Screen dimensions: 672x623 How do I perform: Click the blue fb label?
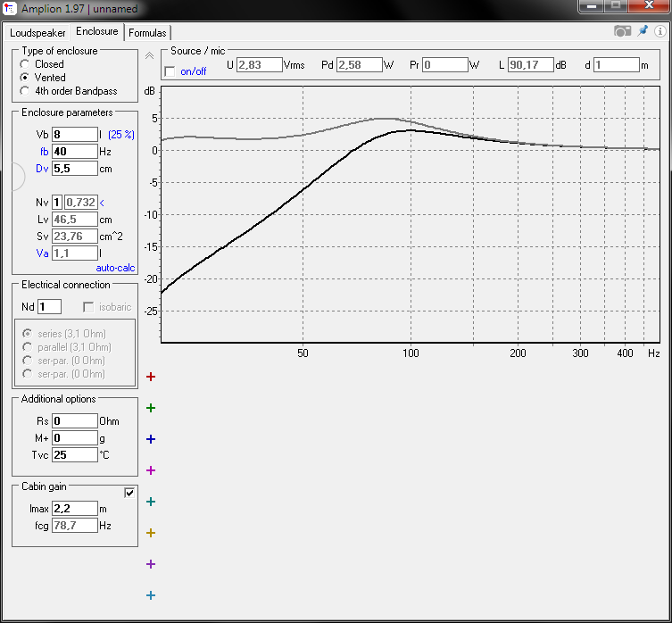coord(44,152)
